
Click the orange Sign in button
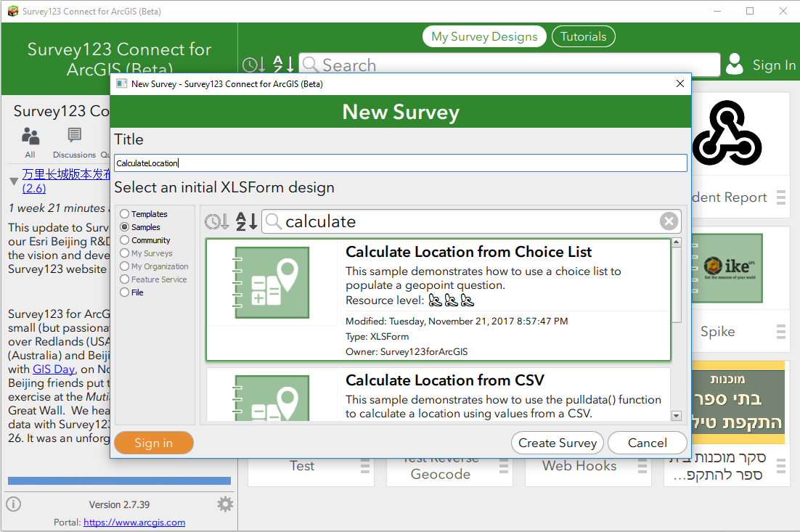click(154, 443)
